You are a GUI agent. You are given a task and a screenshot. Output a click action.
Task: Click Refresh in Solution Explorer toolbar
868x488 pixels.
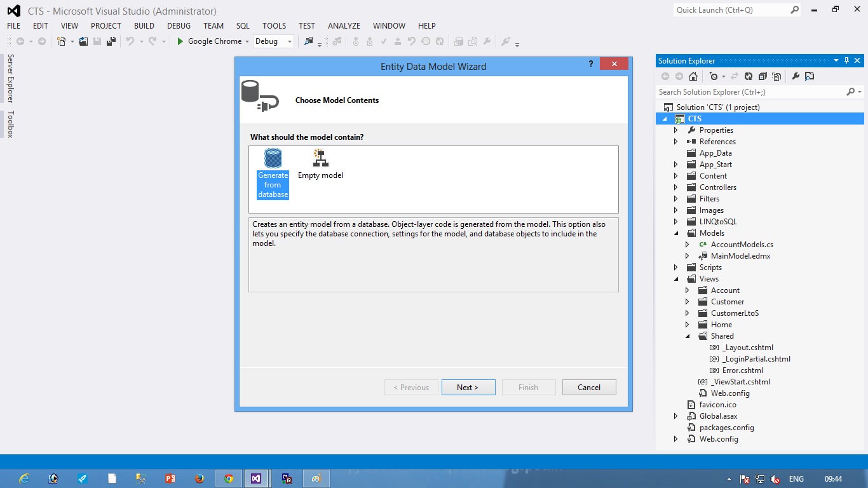point(749,76)
